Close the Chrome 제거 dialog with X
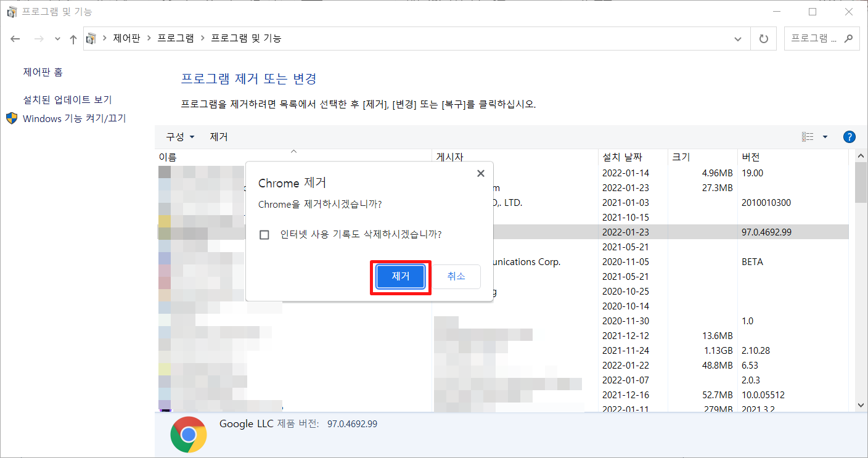 click(x=481, y=174)
